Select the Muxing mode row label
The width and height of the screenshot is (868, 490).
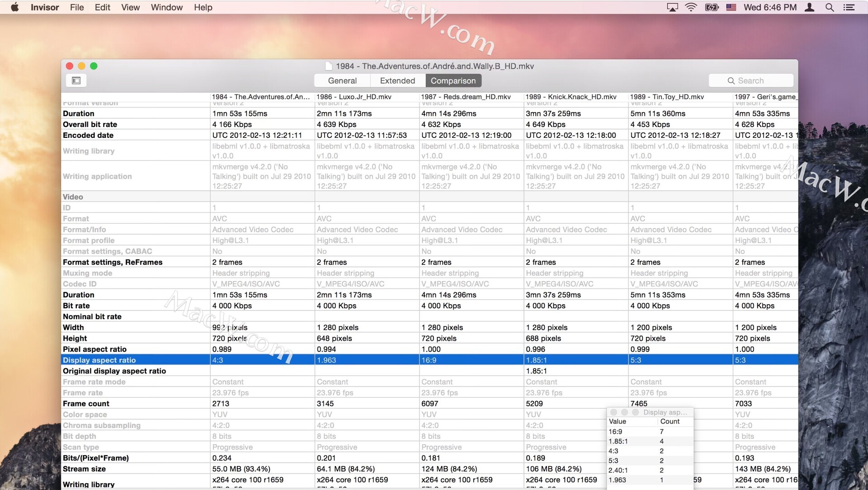(87, 273)
